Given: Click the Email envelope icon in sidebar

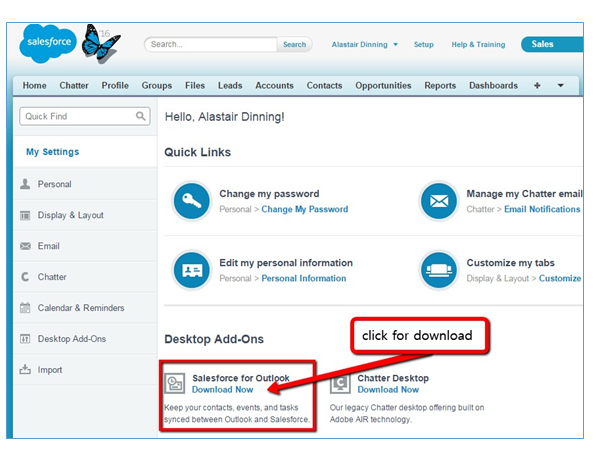Looking at the screenshot, I should (x=25, y=246).
